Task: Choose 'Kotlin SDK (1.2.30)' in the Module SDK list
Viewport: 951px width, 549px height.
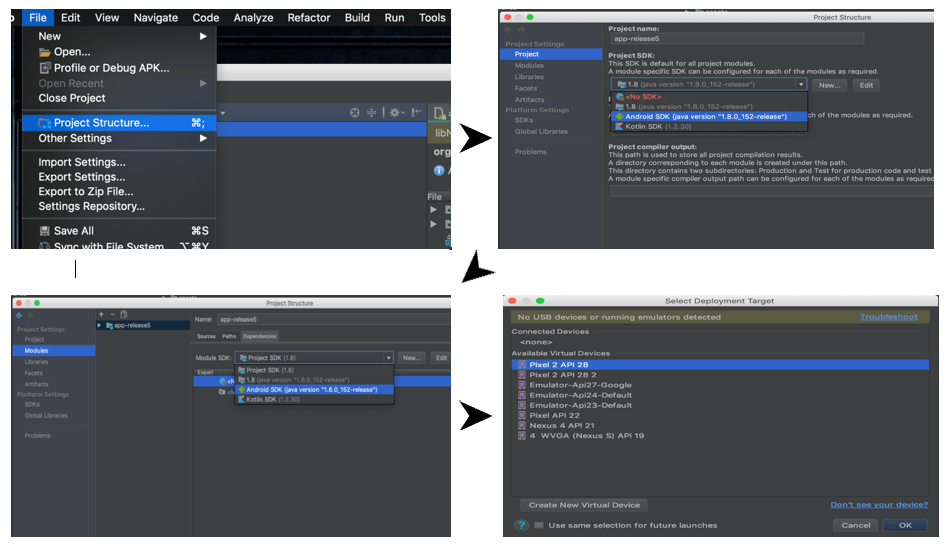Action: pyautogui.click(x=314, y=400)
